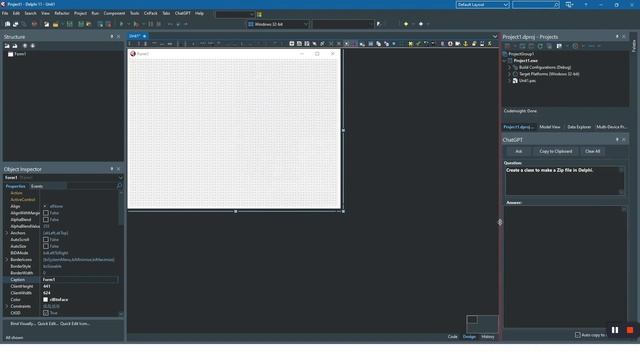
Task: Expand the Constraints property
Action: tap(7, 306)
